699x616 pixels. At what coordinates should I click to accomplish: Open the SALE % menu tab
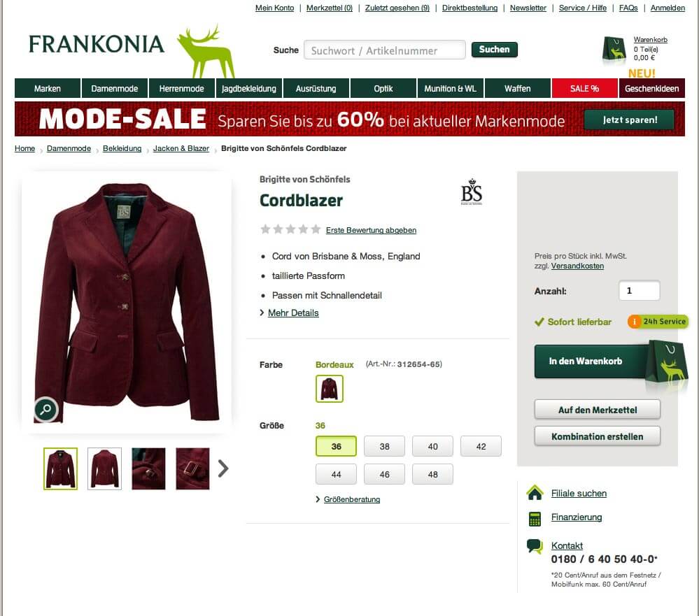(x=584, y=88)
